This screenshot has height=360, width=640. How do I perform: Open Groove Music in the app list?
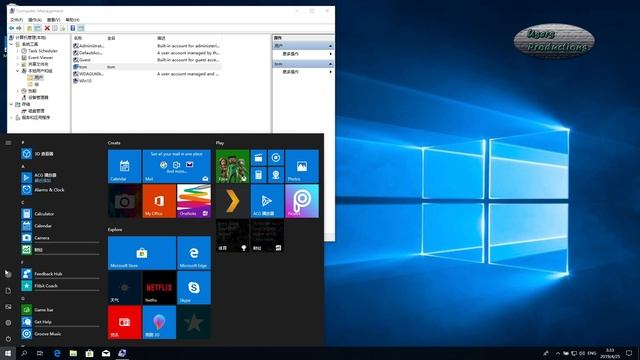pyautogui.click(x=60, y=334)
